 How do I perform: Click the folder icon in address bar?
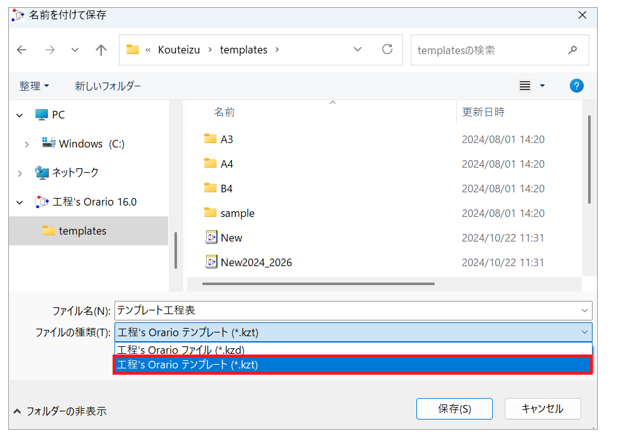tap(132, 50)
